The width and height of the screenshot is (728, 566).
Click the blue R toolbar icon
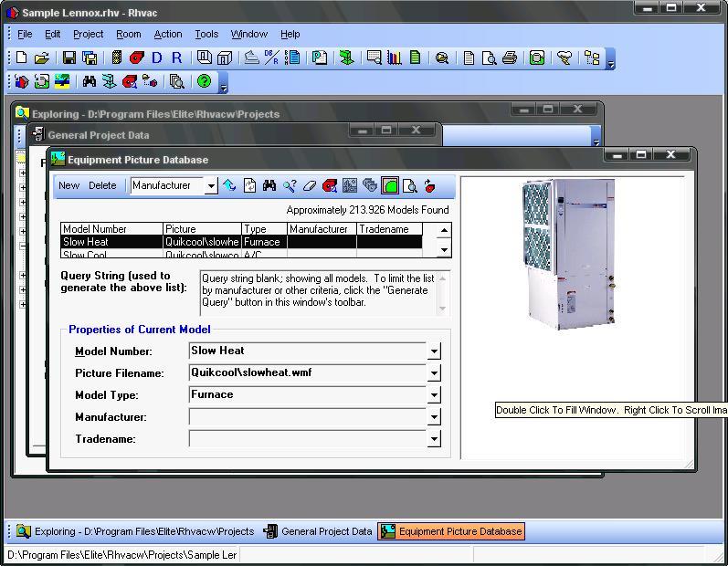click(x=176, y=58)
